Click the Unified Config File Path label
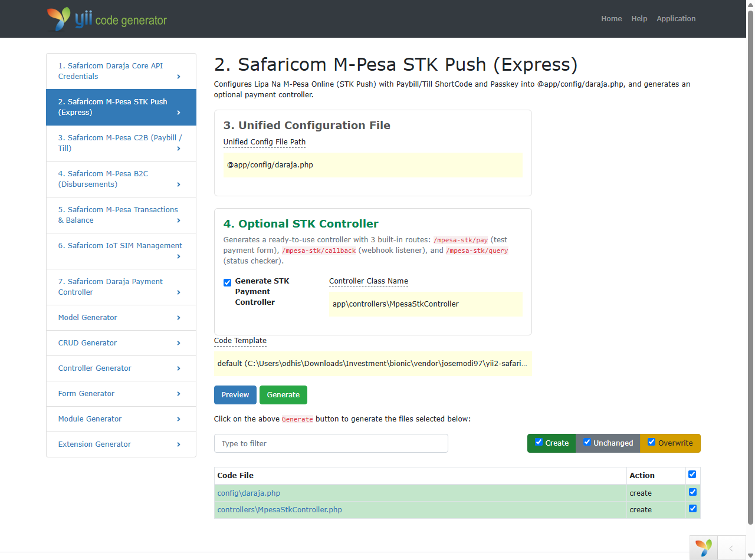This screenshot has height=560, width=755. click(264, 142)
